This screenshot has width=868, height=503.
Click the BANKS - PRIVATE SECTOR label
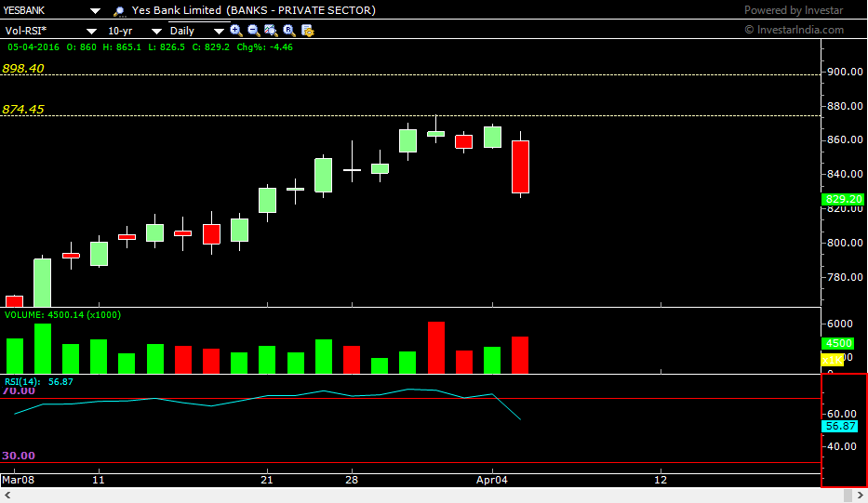coord(301,10)
